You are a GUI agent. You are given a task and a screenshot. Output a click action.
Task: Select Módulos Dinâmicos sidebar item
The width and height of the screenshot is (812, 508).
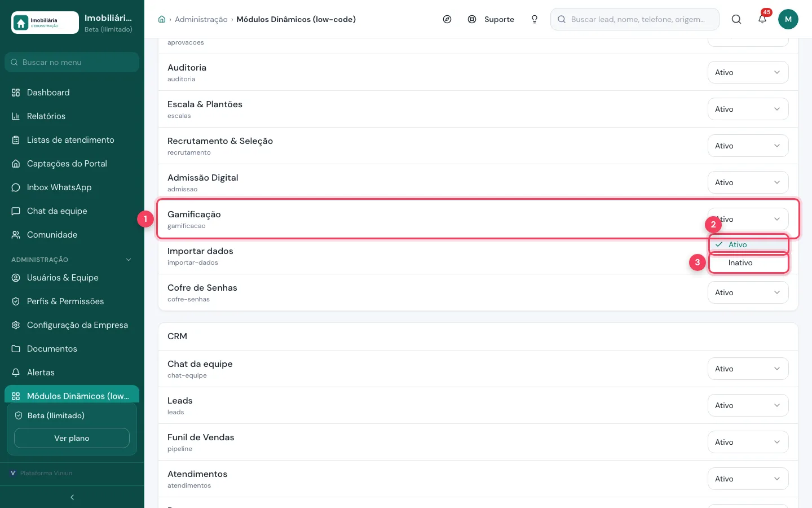point(72,395)
